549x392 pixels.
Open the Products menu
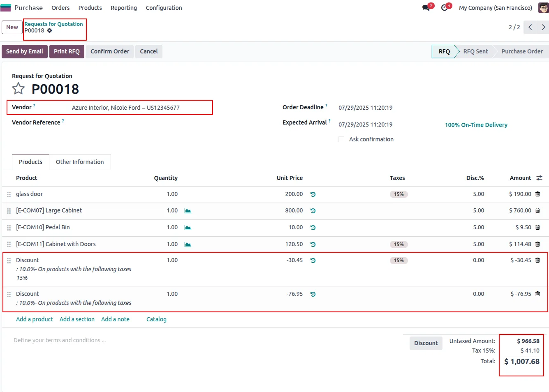(x=90, y=8)
